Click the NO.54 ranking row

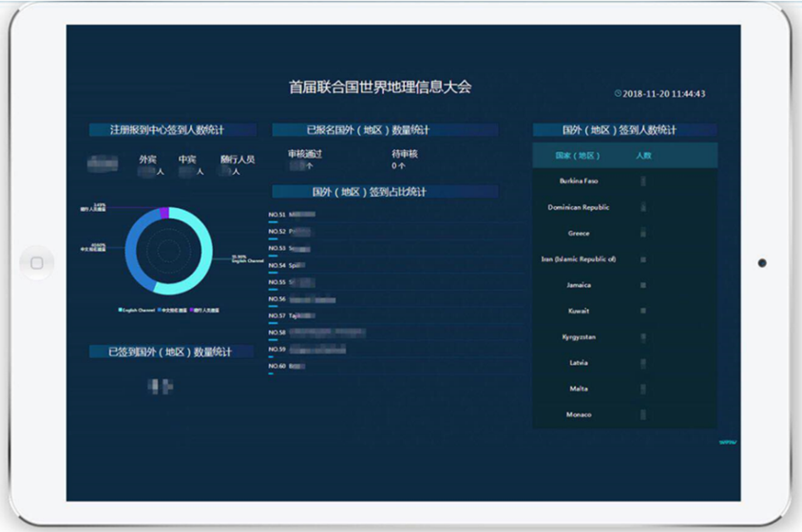point(396,266)
